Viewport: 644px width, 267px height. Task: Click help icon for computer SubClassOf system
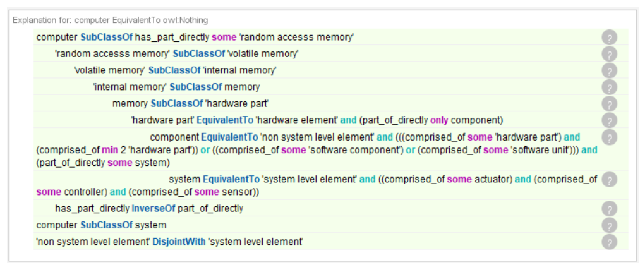609,225
